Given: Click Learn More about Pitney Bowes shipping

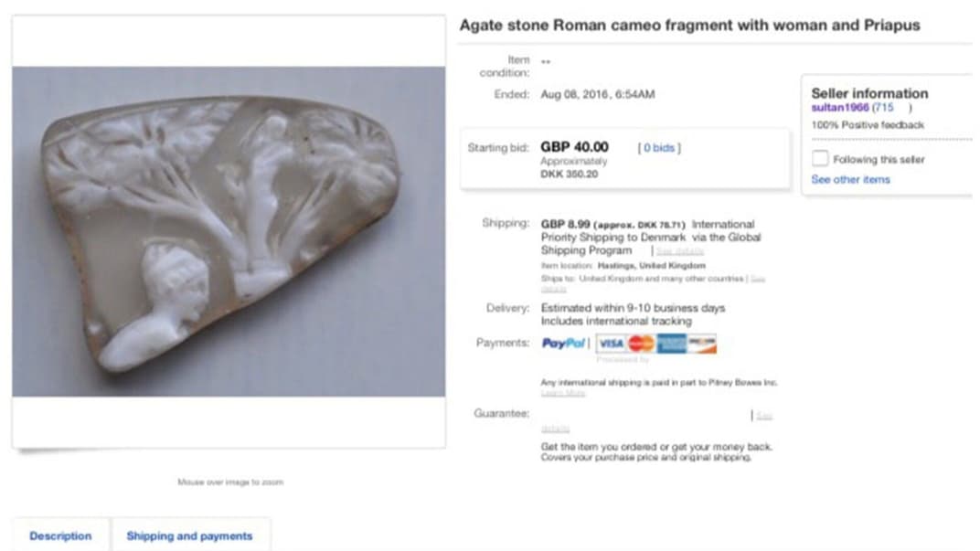Looking at the screenshot, I should 562,393.
